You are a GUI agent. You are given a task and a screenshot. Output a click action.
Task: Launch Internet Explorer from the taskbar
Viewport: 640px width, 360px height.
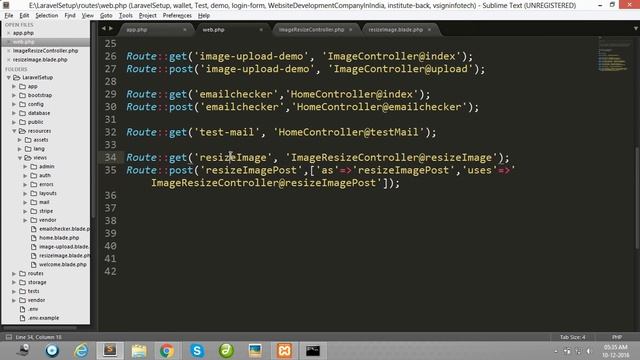point(81,351)
